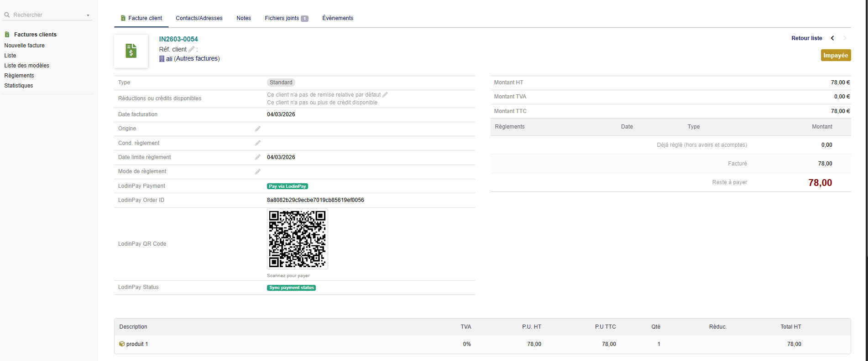868x361 pixels.
Task: Click the pencil icon next to Réf. client
Action: [x=192, y=49]
